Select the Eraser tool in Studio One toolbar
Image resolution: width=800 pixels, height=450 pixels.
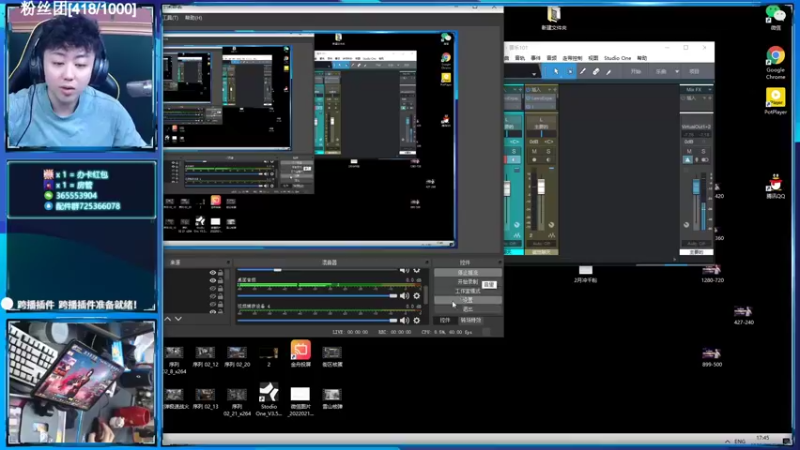coord(595,72)
